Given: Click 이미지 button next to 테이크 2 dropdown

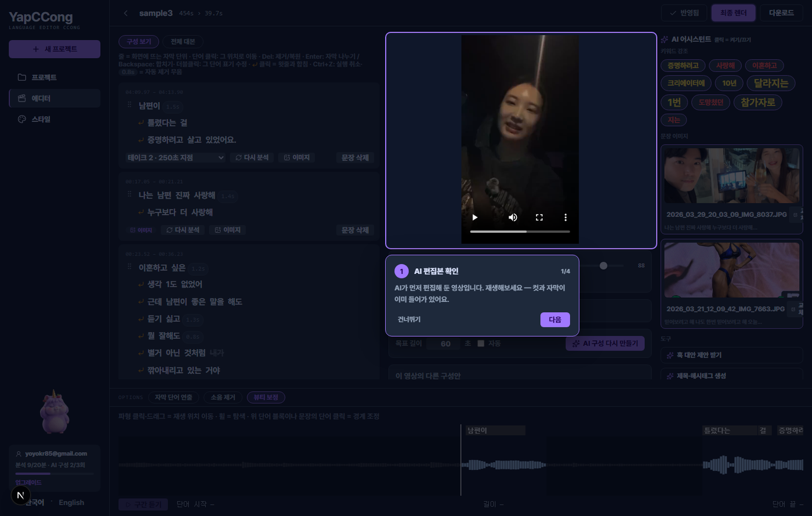Looking at the screenshot, I should (296, 157).
